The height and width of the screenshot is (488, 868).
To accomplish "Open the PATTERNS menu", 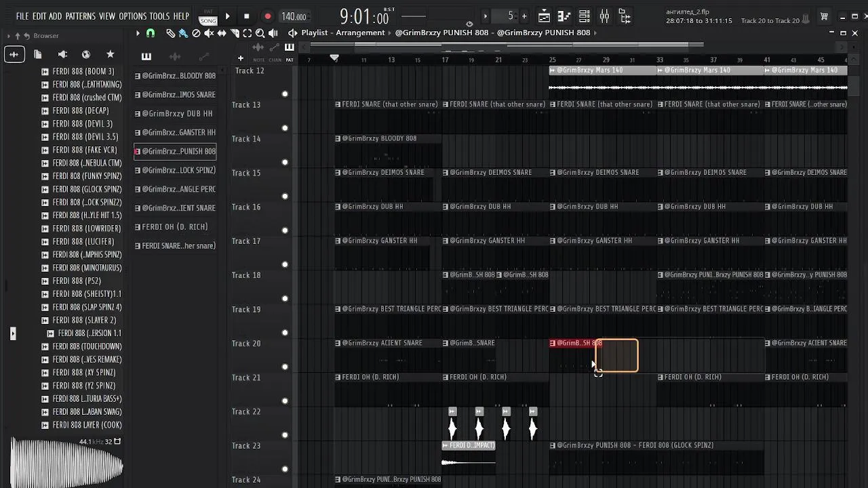I will coord(81,16).
